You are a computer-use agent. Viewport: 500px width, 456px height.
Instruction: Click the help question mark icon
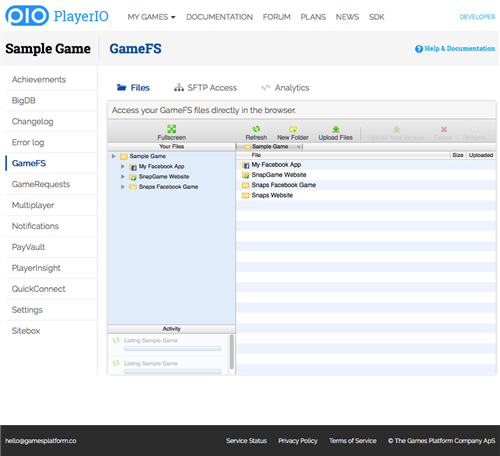tap(419, 49)
